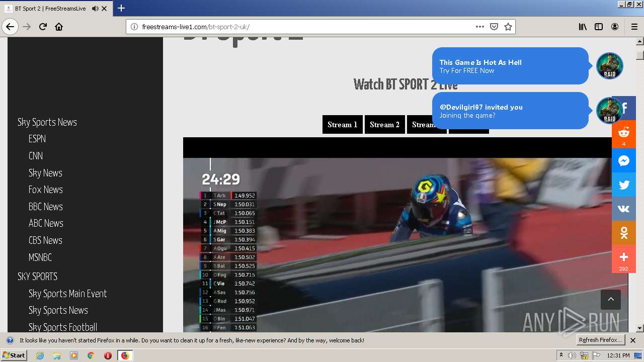Dismiss the Firefox refresh notification bar
The width and height of the screenshot is (644, 362).
(633, 340)
